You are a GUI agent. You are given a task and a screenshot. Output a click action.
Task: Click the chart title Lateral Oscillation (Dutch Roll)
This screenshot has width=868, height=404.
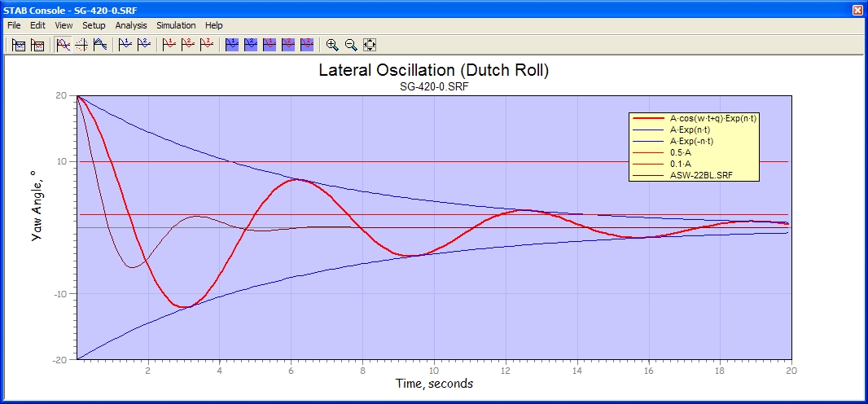coord(434,71)
